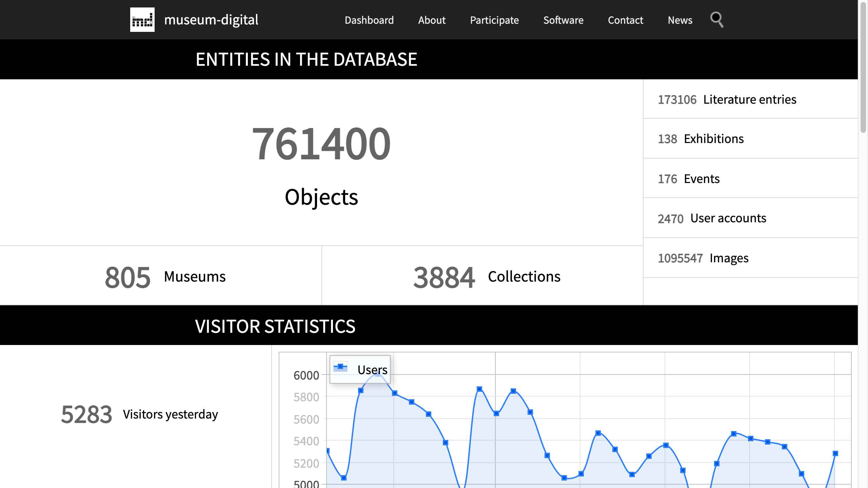Screen dimensions: 868x488
Task: Go to the Participate page
Action: pos(494,20)
